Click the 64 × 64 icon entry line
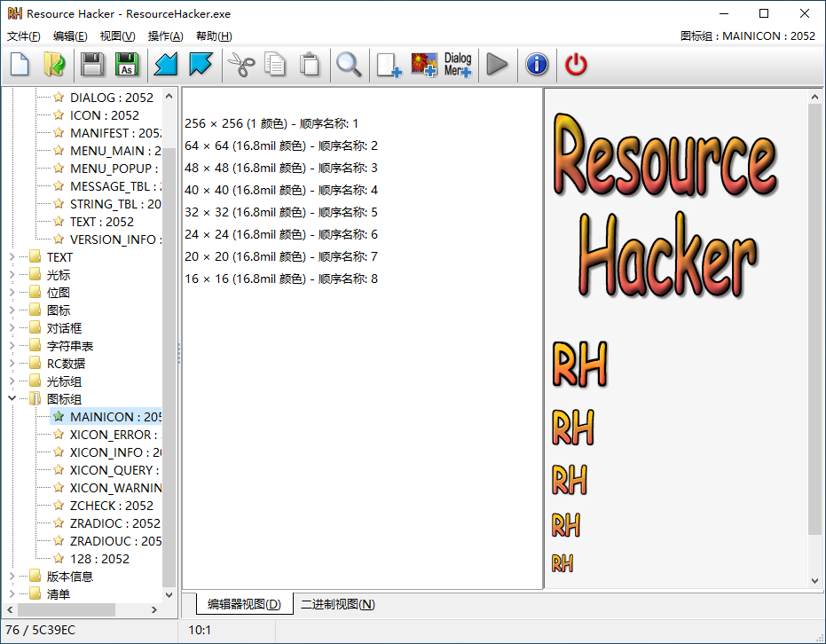 point(280,145)
